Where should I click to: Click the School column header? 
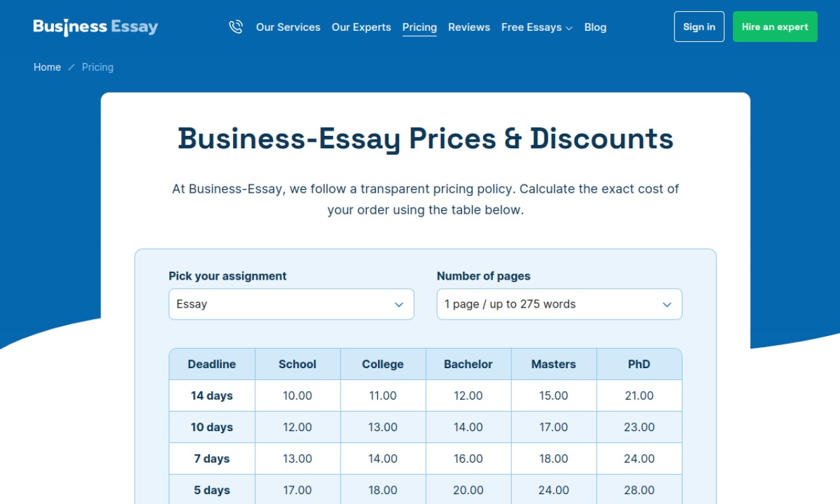click(297, 364)
